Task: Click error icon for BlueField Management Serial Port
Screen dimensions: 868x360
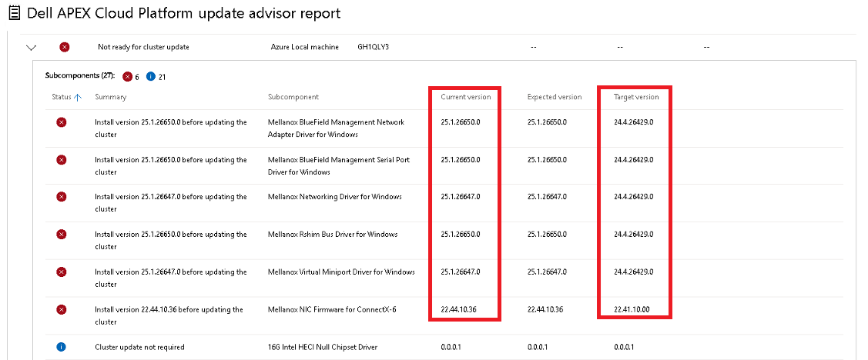Action: coord(62,160)
